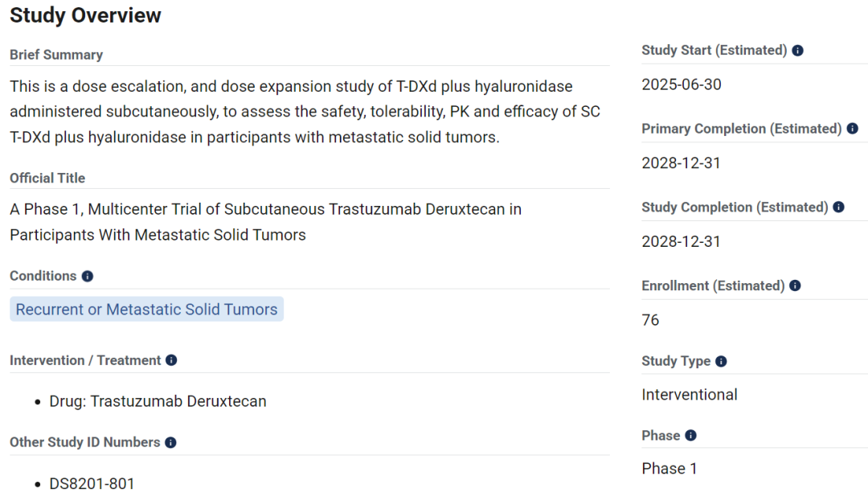Image resolution: width=868 pixels, height=497 pixels.
Task: Select the Study Type label
Action: point(676,361)
